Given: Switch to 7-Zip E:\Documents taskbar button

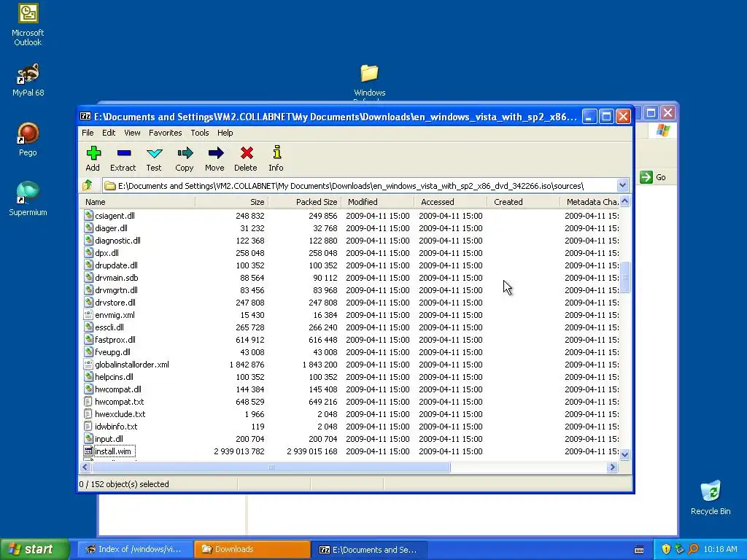Looking at the screenshot, I should [x=369, y=549].
